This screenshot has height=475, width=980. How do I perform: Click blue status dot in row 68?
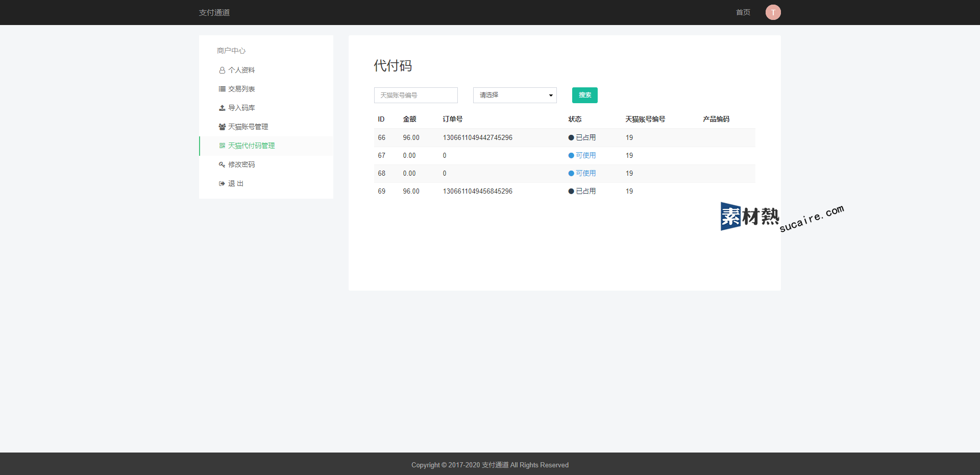pyautogui.click(x=571, y=174)
